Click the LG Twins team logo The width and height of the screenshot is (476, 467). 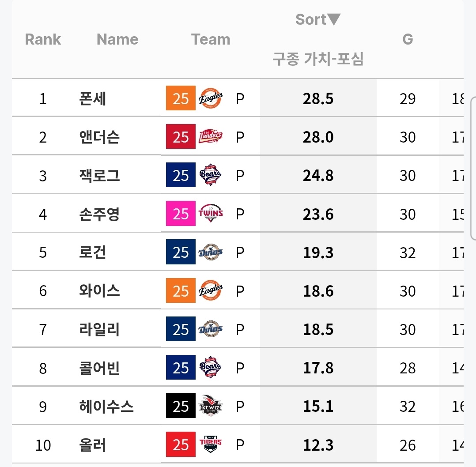(x=211, y=214)
